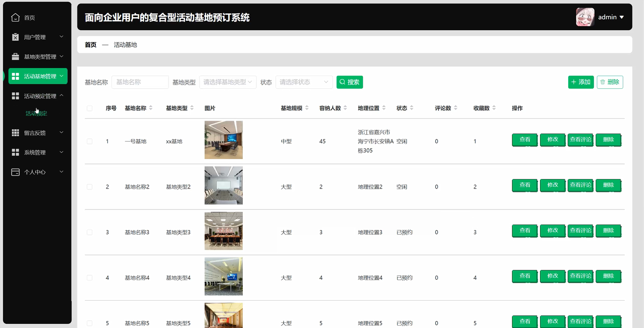Open the 活动预定 submenu item

point(36,113)
